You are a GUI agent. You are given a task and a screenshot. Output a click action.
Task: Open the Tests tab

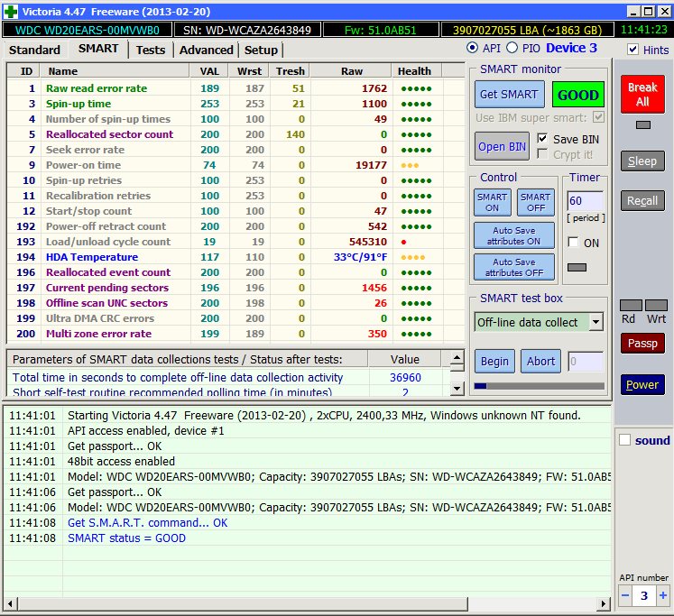coord(151,50)
